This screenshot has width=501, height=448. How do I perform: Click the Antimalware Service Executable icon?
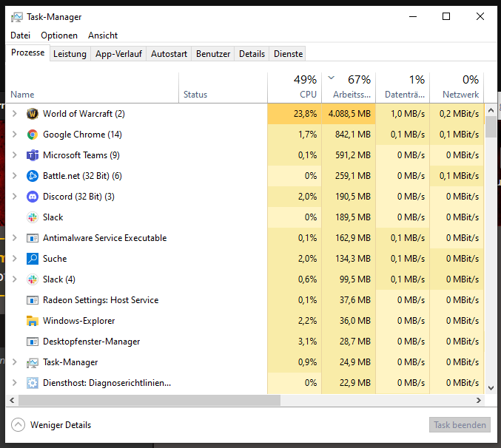coord(33,238)
